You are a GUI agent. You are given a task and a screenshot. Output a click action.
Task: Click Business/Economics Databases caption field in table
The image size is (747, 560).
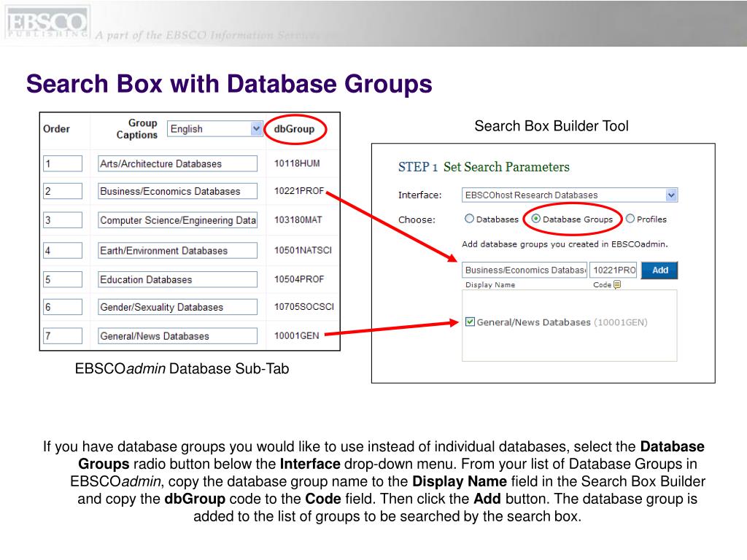click(x=177, y=191)
